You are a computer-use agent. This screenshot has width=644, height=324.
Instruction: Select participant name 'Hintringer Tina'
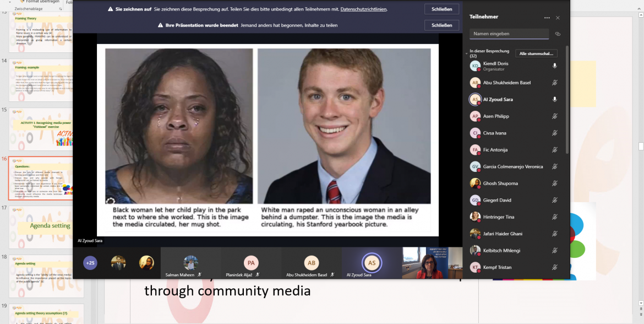(499, 217)
